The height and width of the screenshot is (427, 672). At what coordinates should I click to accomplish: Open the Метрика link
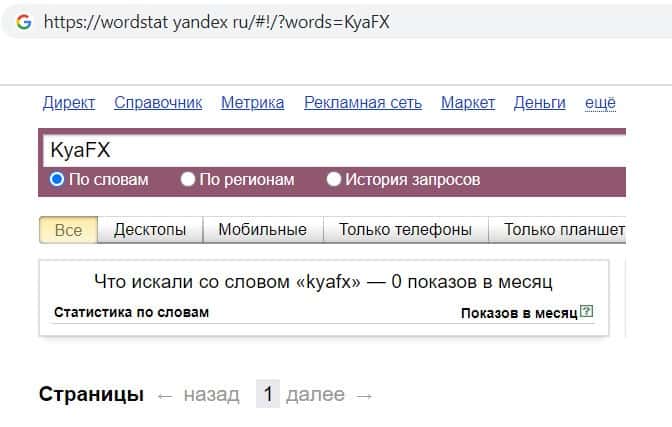252,103
